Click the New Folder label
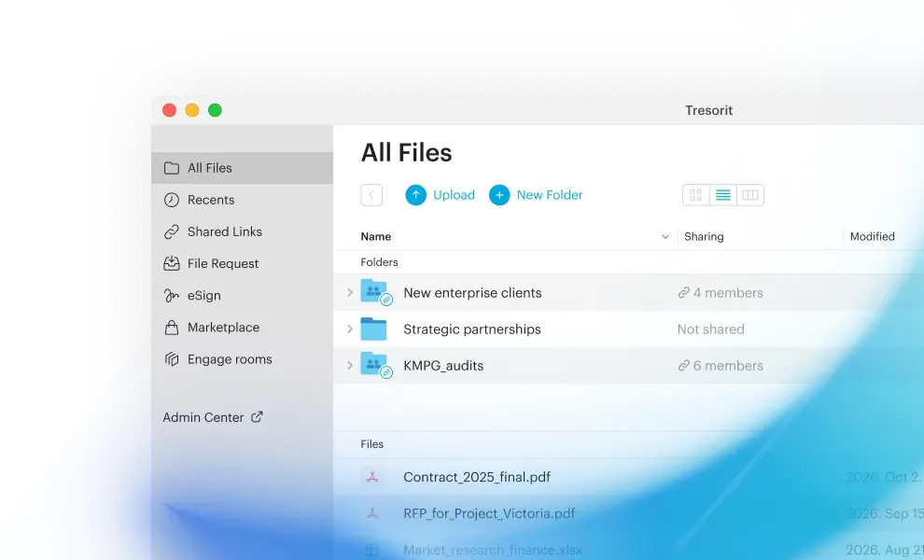The image size is (924, 560). pyautogui.click(x=550, y=195)
